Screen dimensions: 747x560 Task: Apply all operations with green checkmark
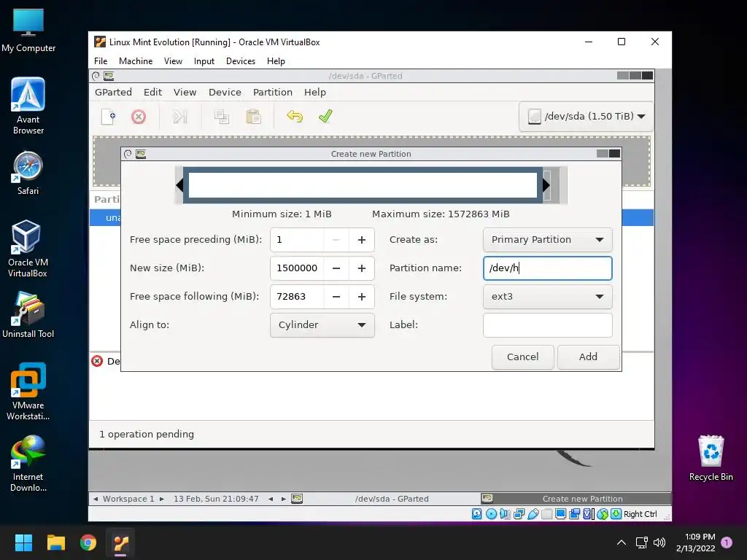click(x=325, y=117)
